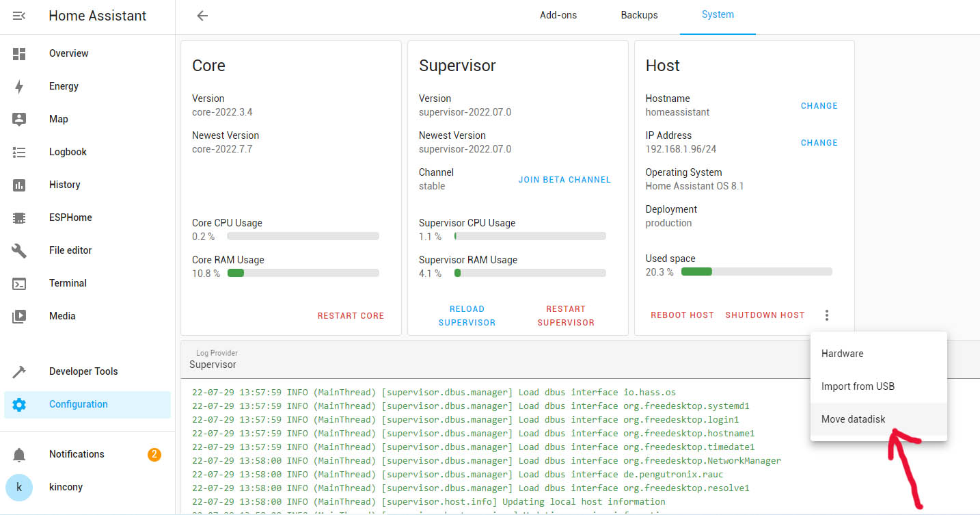Open the kincony user profile
The height and width of the screenshot is (515, 980).
point(66,488)
